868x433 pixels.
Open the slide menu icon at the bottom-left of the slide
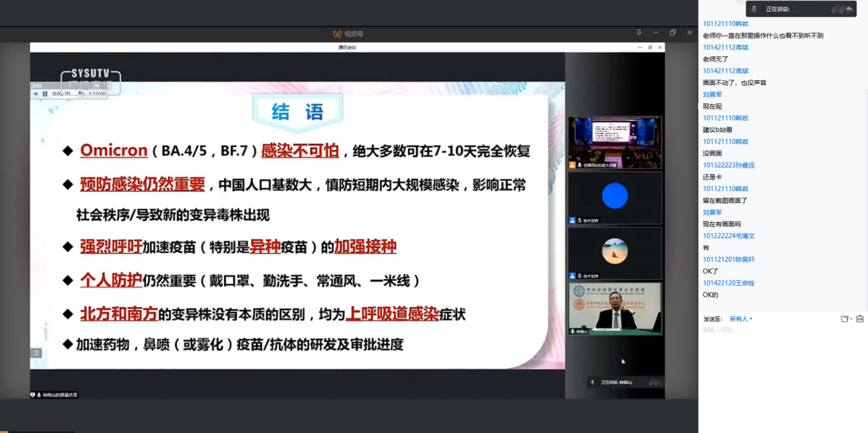coord(36,353)
